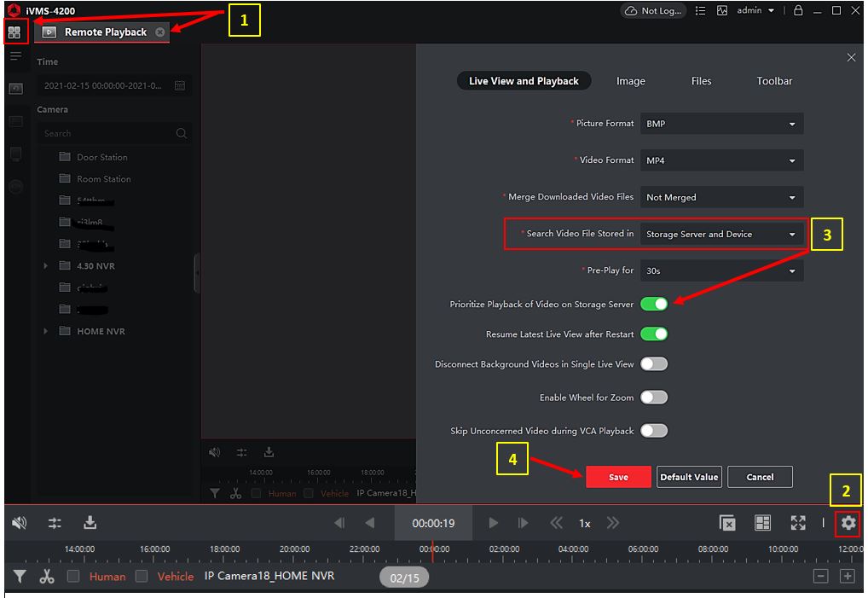Image resolution: width=868 pixels, height=598 pixels.
Task: Toggle Prioritize Playback of Video on Storage Server
Action: pyautogui.click(x=654, y=304)
